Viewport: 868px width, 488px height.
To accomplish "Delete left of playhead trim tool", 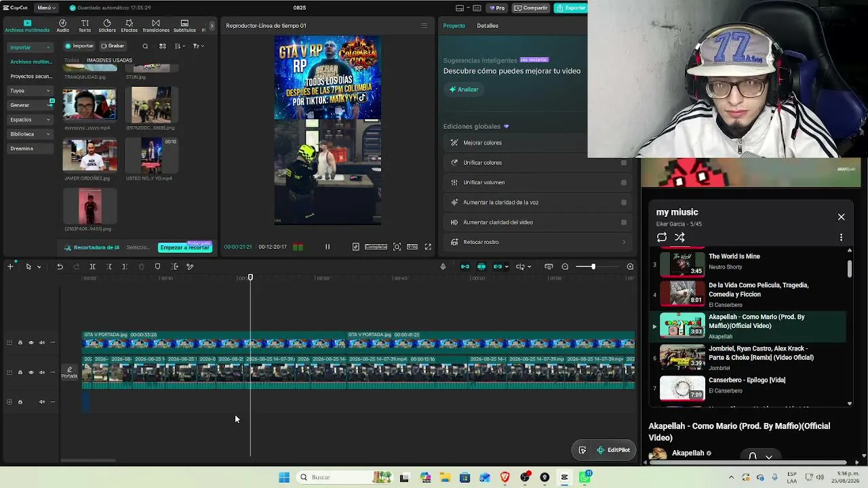I will (109, 266).
